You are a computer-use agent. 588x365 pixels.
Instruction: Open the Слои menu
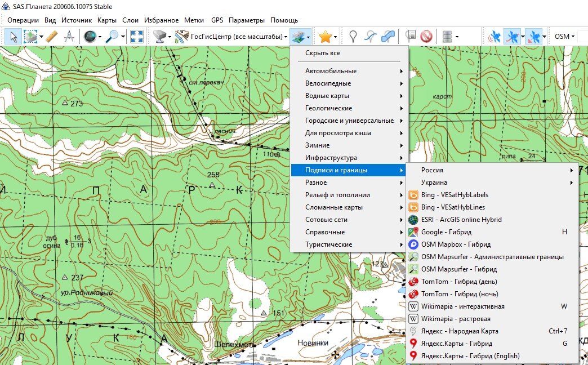[x=130, y=20]
